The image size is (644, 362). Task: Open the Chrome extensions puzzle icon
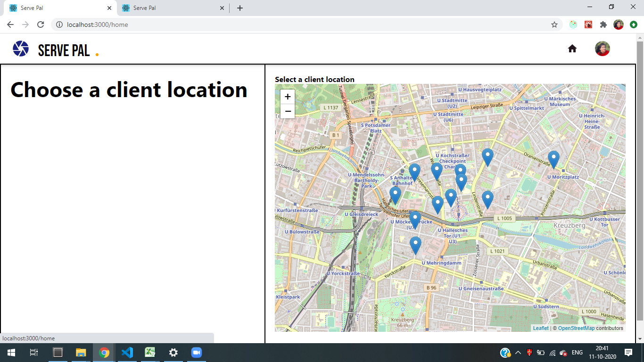[x=603, y=25]
